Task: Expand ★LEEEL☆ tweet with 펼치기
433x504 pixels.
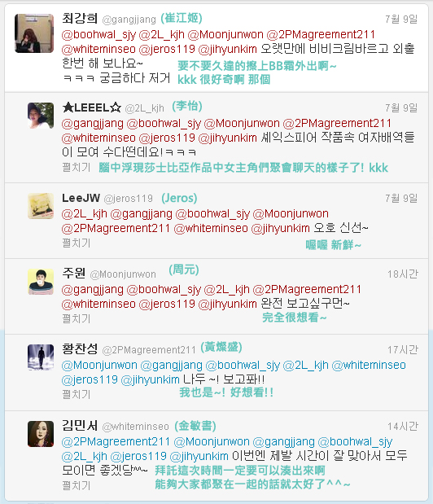Action: pos(77,167)
